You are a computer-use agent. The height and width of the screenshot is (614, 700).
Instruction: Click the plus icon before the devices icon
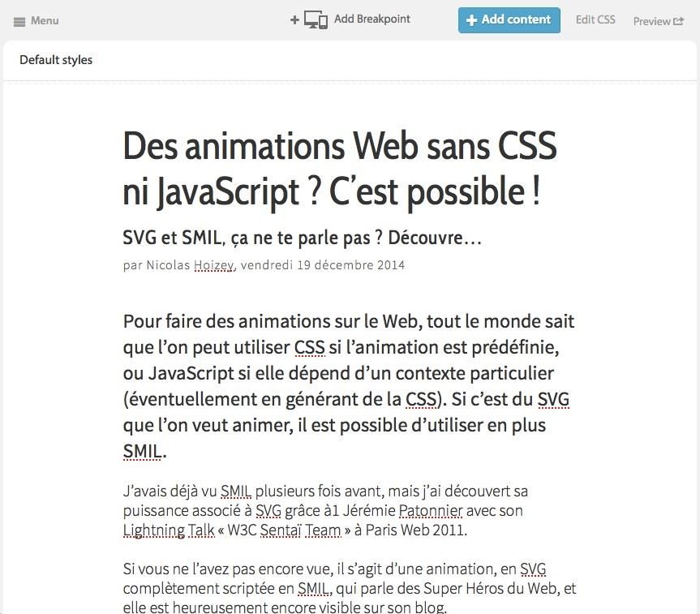coord(294,20)
